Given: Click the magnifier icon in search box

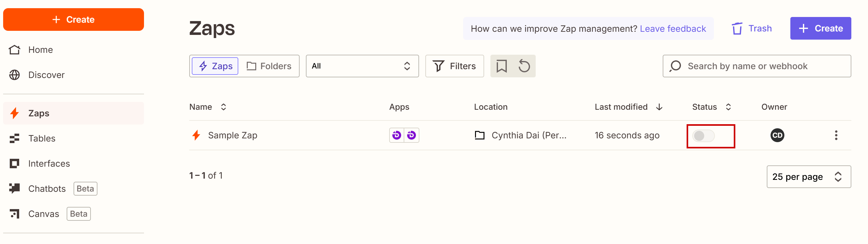Looking at the screenshot, I should 675,66.
